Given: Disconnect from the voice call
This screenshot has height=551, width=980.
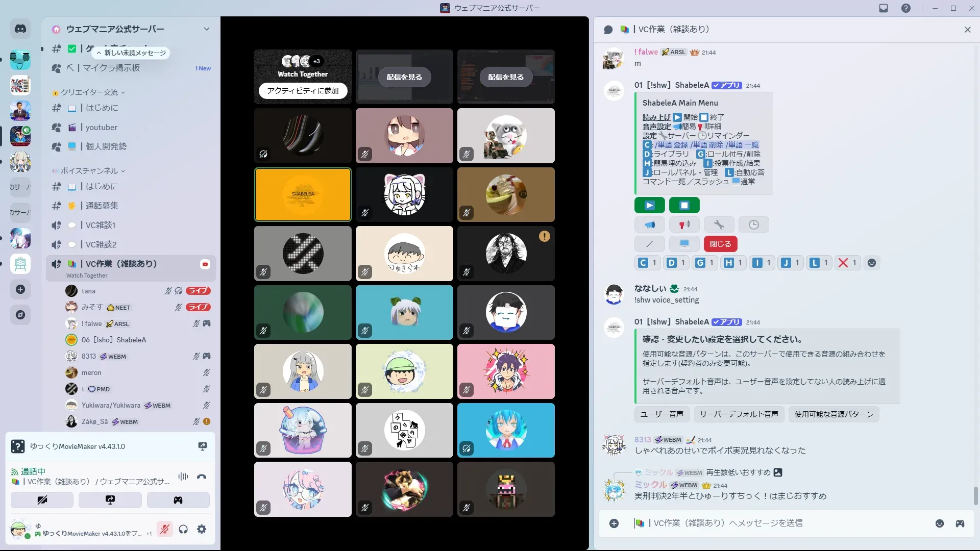Looking at the screenshot, I should click(202, 477).
